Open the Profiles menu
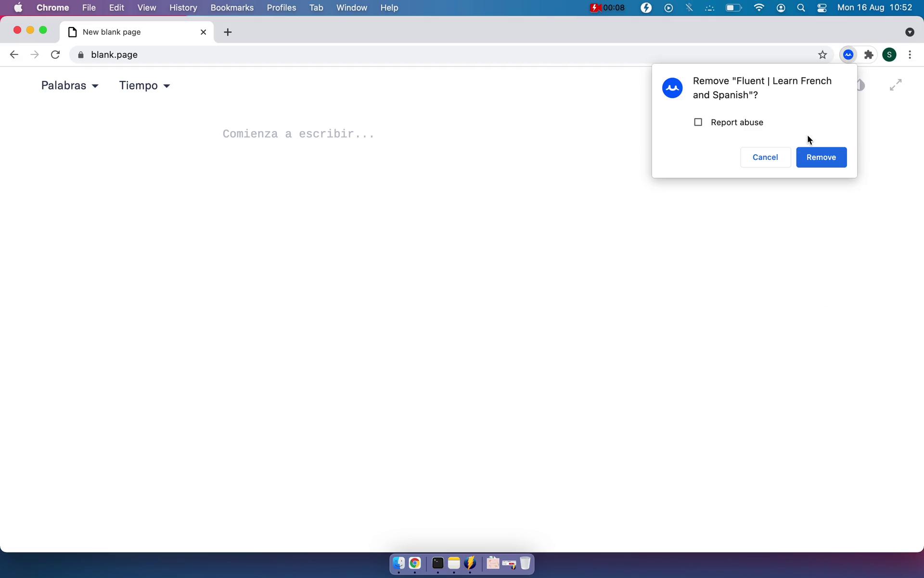This screenshot has height=578, width=924. click(282, 8)
